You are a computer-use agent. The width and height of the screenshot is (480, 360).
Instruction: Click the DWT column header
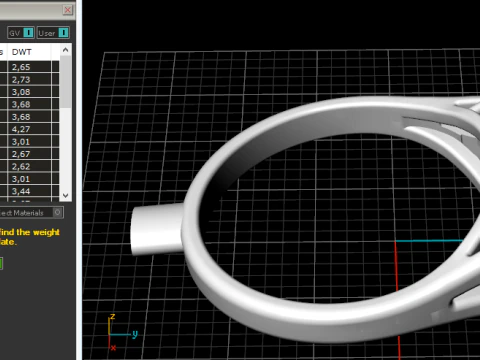point(29,52)
